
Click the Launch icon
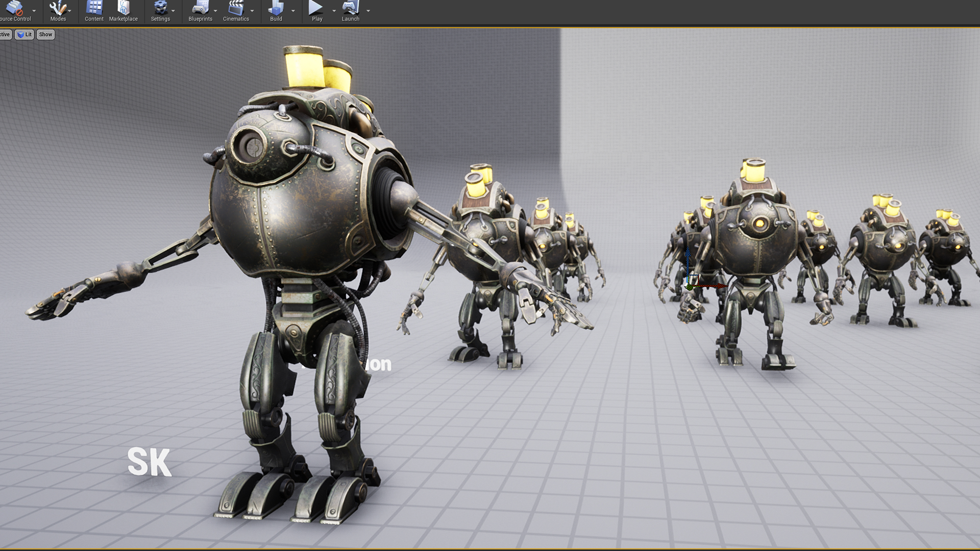click(351, 9)
